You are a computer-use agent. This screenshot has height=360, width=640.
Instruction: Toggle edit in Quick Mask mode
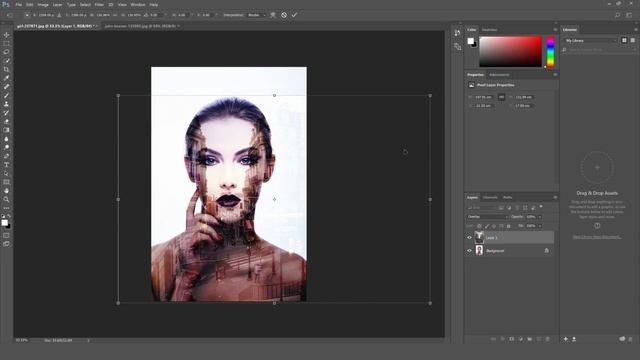click(6, 236)
